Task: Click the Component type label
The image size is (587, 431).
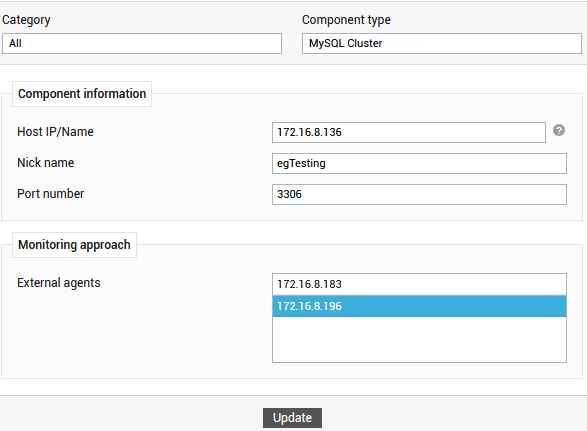Action: pos(346,20)
